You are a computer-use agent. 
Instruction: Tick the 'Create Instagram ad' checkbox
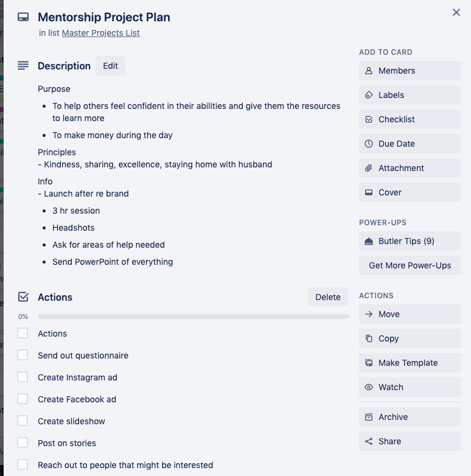[23, 377]
